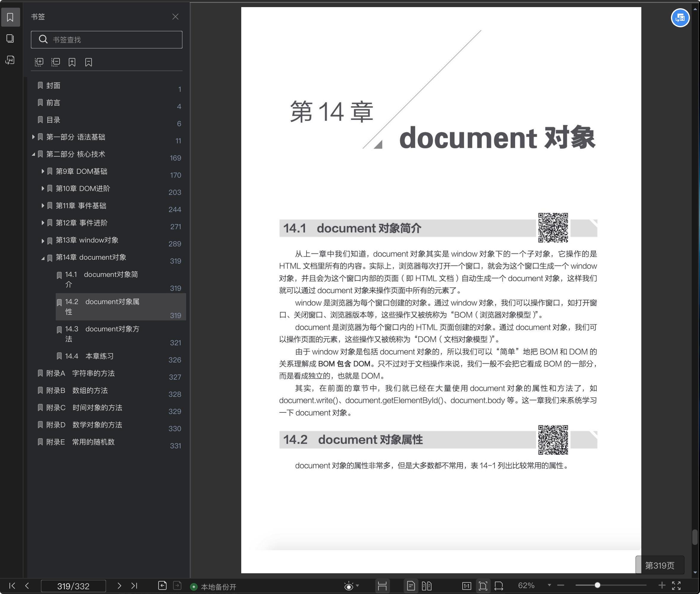Click heading 14.1 document 对象简介

pos(352,228)
